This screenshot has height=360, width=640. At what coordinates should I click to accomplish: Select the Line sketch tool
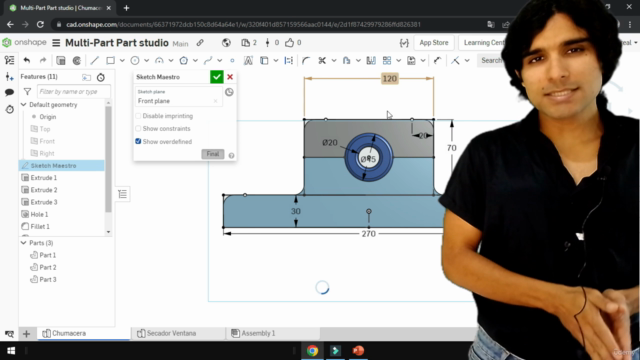click(94, 60)
